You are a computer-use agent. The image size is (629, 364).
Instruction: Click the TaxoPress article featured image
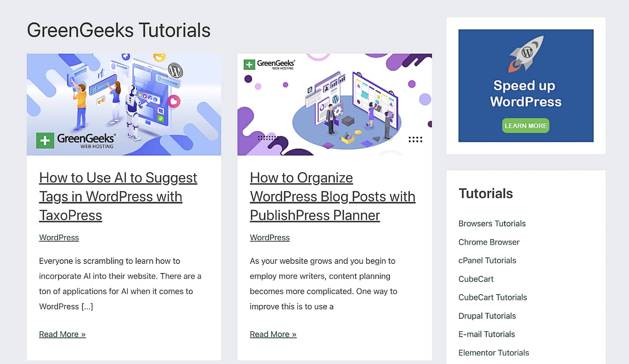[124, 104]
